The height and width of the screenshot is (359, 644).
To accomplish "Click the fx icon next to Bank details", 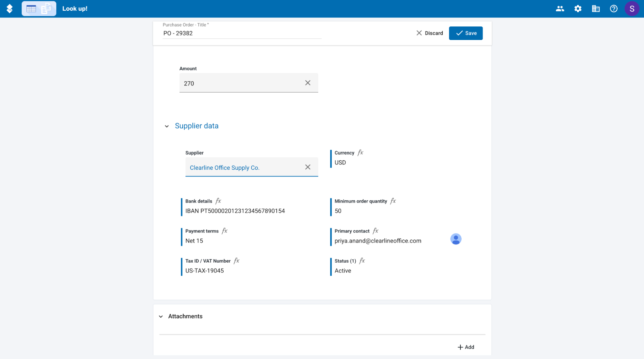I will 218,201.
